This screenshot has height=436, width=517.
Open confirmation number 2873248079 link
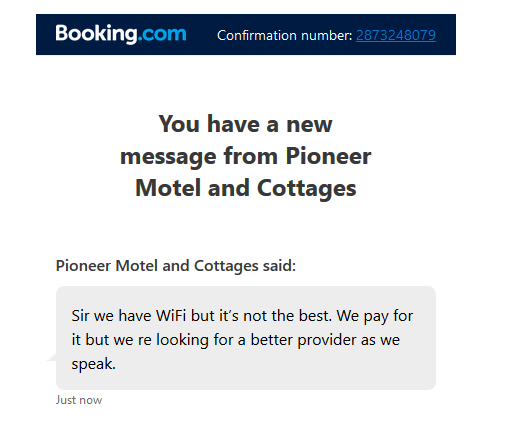click(396, 35)
